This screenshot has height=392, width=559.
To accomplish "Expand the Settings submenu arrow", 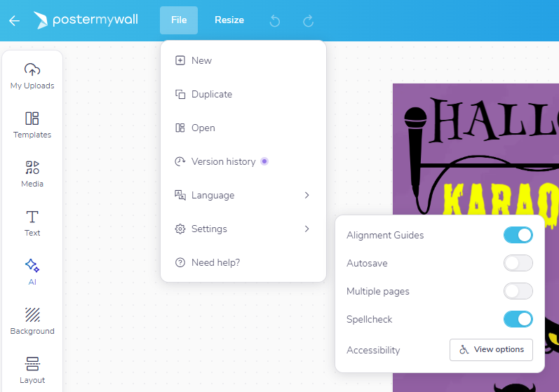I will (x=307, y=229).
